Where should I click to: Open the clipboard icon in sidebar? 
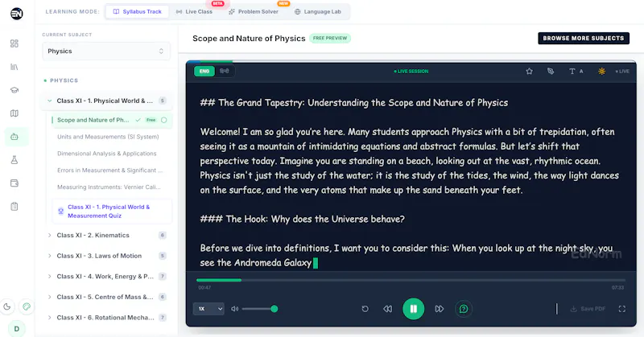click(14, 207)
